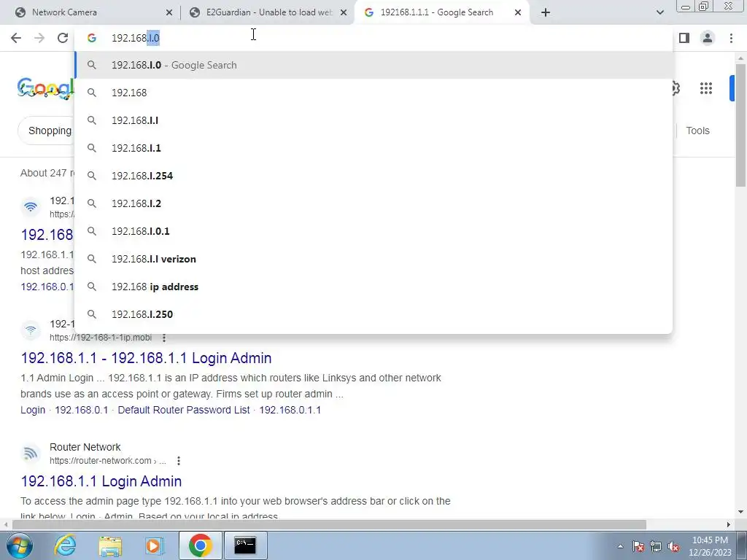Select the 192.168.l.2 suggestion

coord(373,203)
